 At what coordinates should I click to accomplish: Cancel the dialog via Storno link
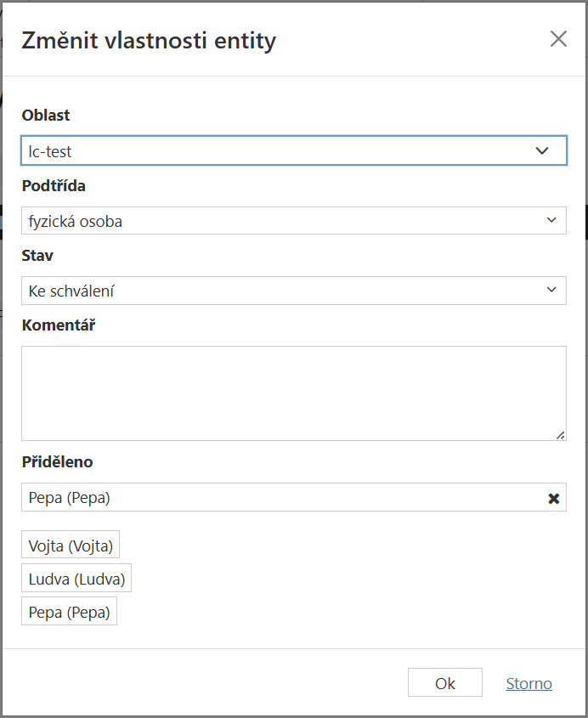(529, 683)
